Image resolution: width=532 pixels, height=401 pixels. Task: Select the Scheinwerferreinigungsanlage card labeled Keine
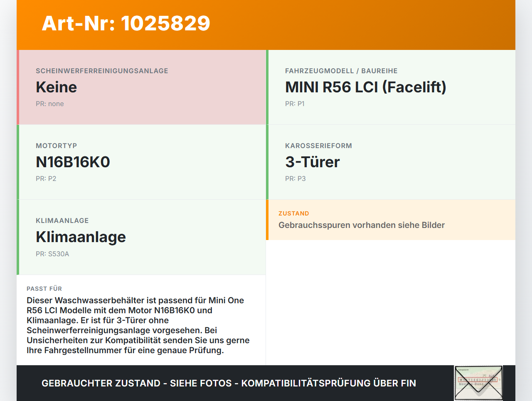click(141, 87)
